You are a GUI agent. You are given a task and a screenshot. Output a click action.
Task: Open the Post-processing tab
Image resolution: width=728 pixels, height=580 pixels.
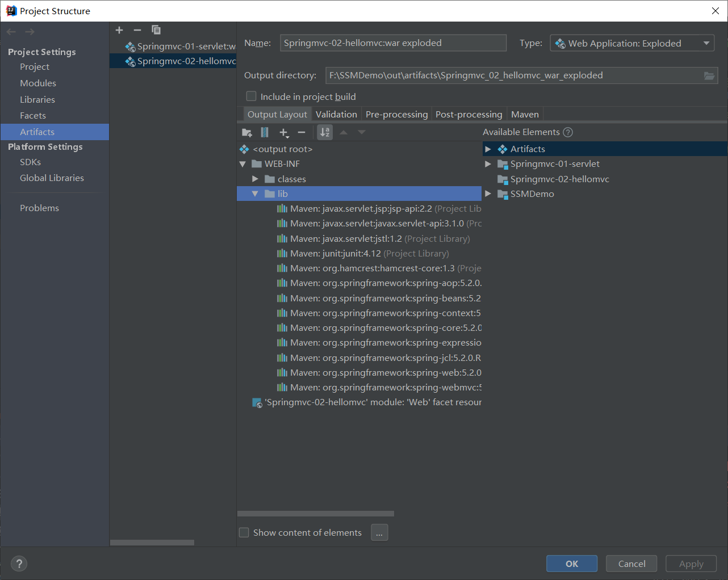click(468, 114)
